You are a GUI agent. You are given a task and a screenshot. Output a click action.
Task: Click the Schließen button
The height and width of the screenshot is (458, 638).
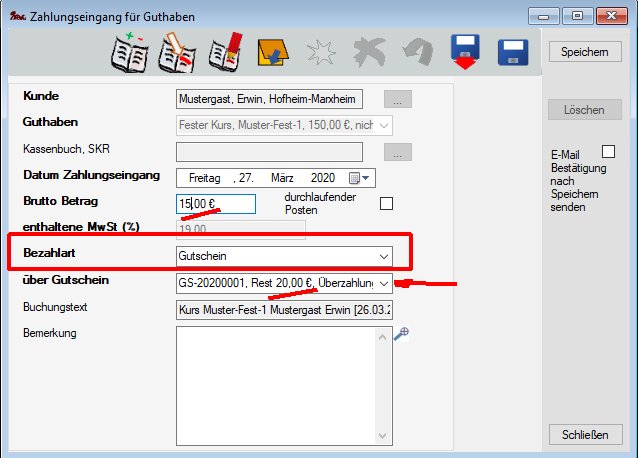tap(584, 435)
